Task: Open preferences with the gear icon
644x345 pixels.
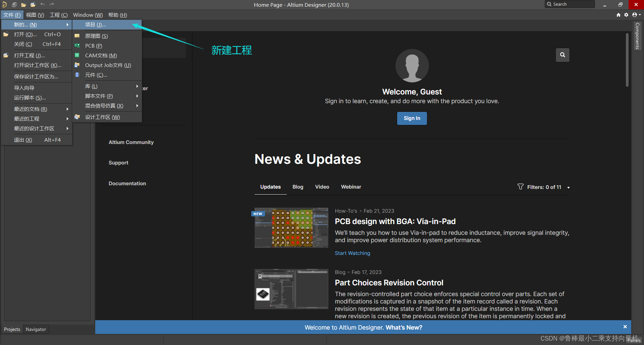Action: click(626, 15)
